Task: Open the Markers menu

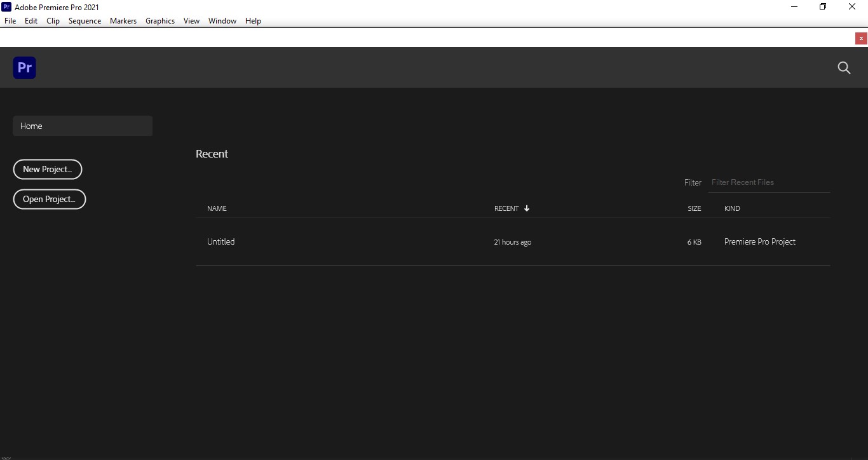Action: (x=123, y=21)
